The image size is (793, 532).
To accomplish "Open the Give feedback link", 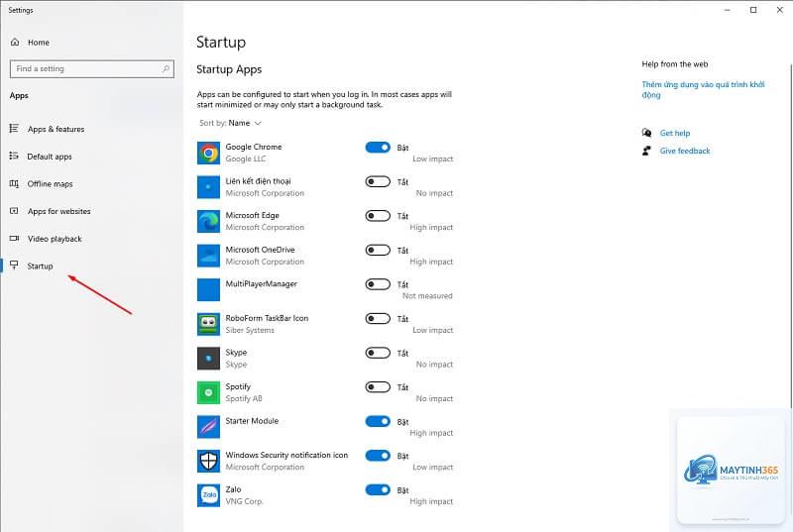I will 685,151.
